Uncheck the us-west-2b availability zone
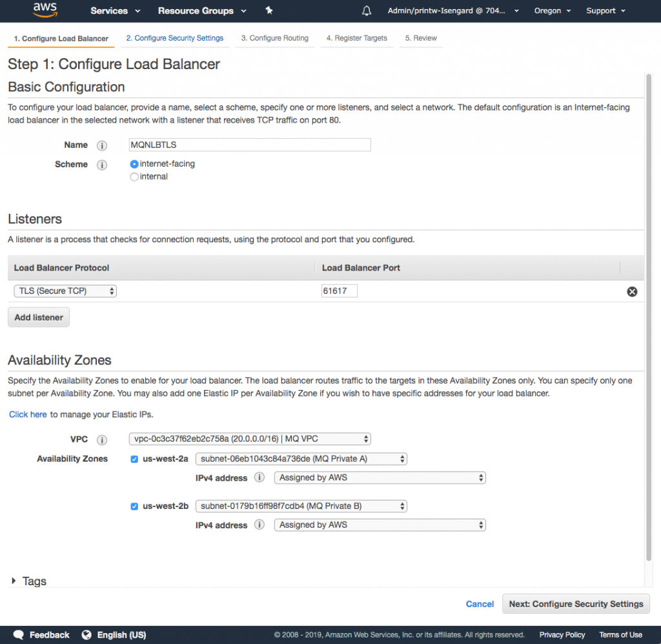This screenshot has height=644, width=661. 134,506
